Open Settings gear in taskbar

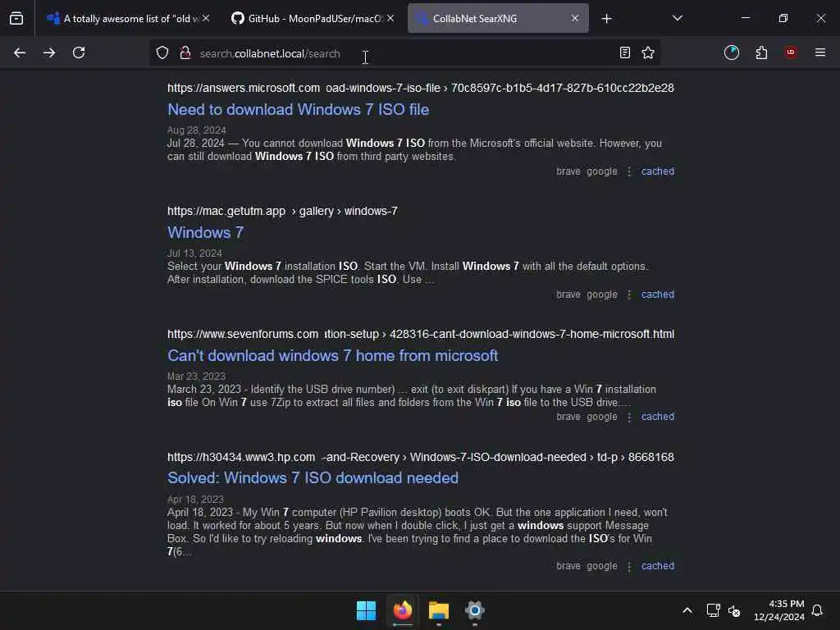[475, 610]
